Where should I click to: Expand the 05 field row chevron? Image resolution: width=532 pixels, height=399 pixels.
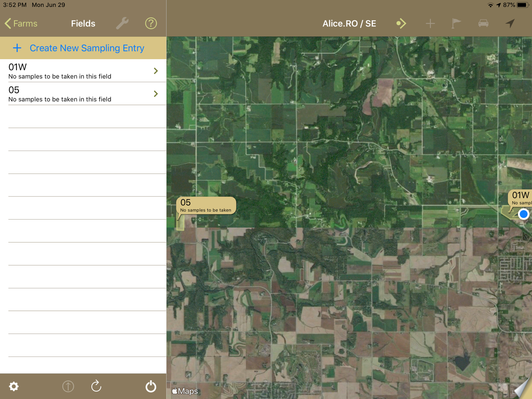(156, 94)
